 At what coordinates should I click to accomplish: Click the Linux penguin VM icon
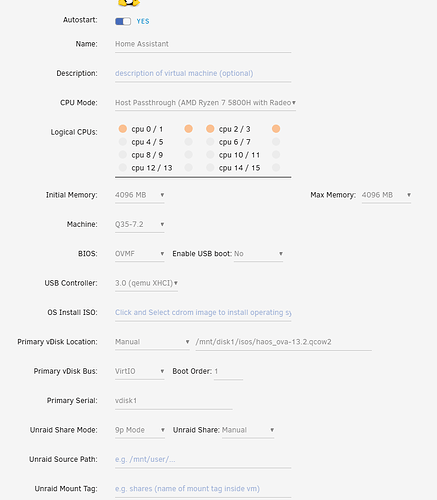point(129,3)
